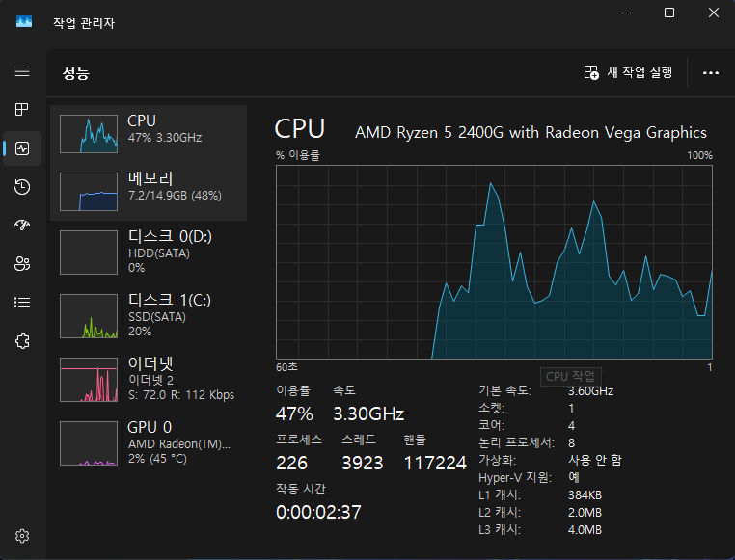This screenshot has width=735, height=560.
Task: Click the 4.0MB L3 cache value
Action: tap(585, 529)
